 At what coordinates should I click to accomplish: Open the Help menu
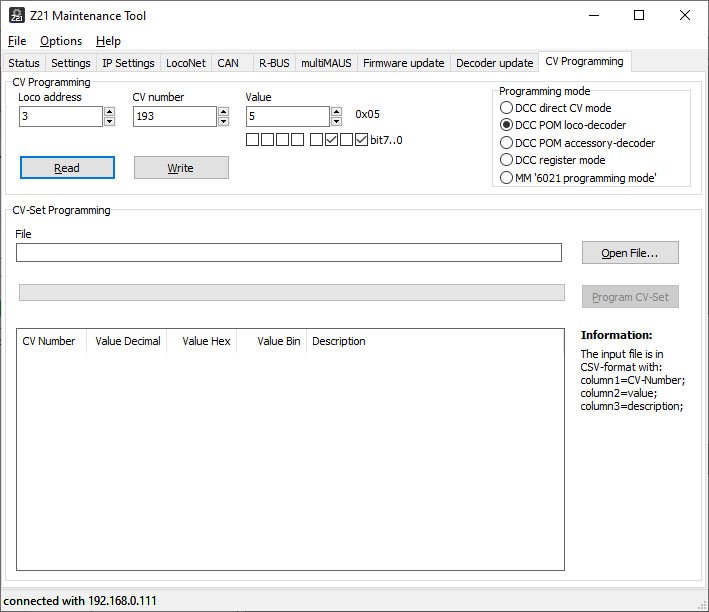click(x=108, y=41)
